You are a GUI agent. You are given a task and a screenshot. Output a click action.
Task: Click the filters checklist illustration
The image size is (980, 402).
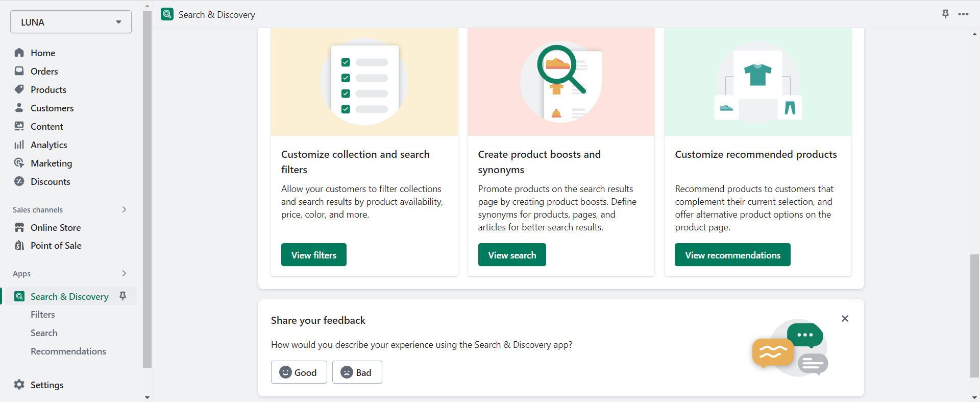[364, 81]
